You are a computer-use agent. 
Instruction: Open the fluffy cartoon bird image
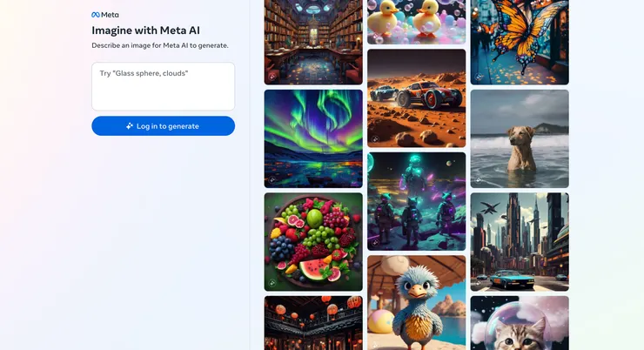417,303
